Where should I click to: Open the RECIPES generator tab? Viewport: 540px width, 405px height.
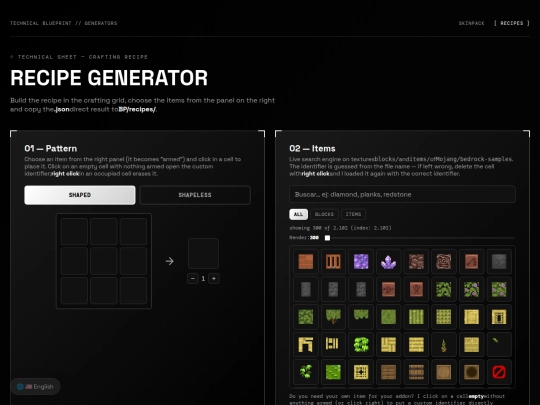[512, 23]
